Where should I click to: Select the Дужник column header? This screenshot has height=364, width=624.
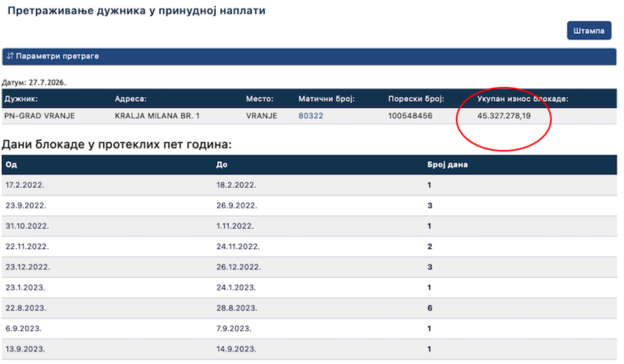21,99
